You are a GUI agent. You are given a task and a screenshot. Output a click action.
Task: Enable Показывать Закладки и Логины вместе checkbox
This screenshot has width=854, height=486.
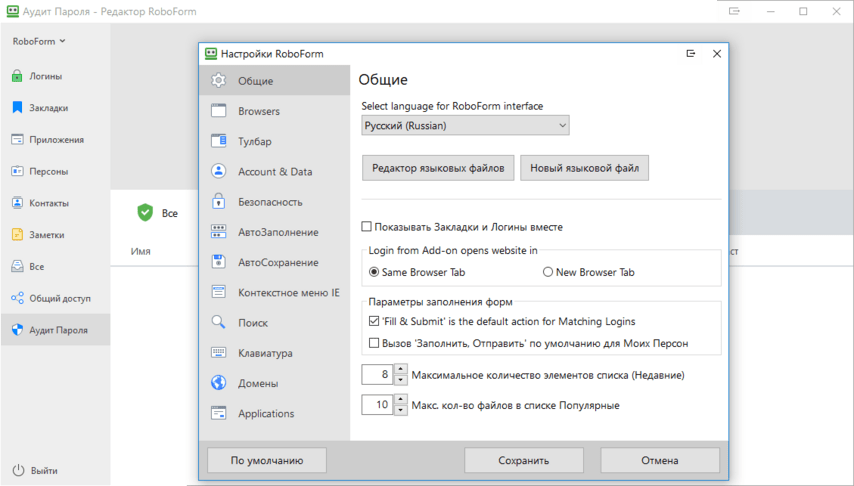[x=367, y=226]
